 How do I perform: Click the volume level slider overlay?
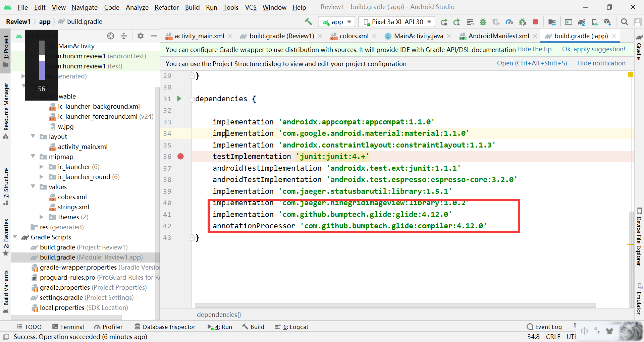42,60
